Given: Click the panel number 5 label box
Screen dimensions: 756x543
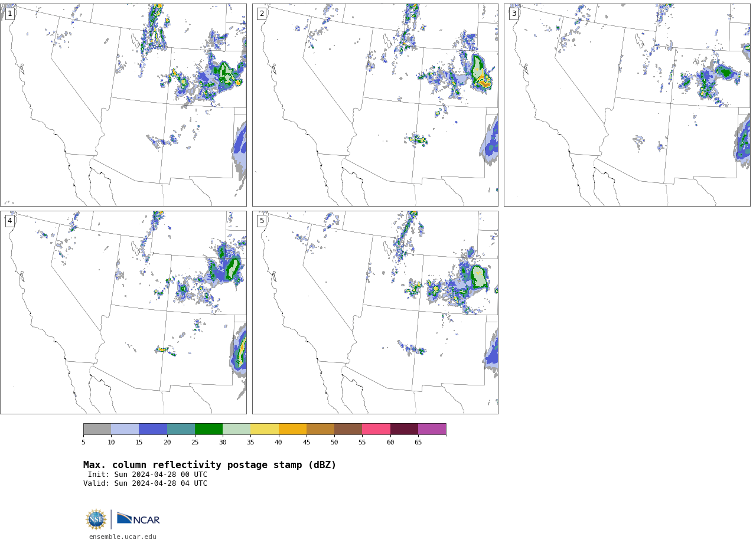Looking at the screenshot, I should [x=262, y=221].
